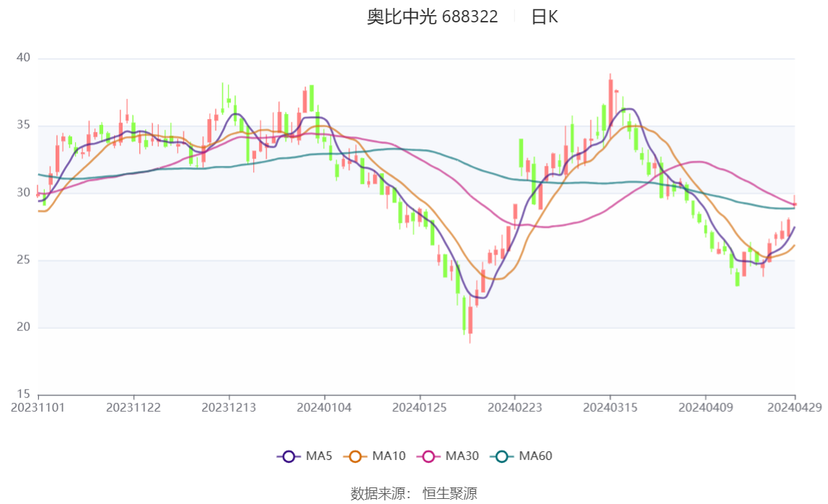828x504 pixels.
Task: Toggle the MA10 legend series
Action: point(374,456)
